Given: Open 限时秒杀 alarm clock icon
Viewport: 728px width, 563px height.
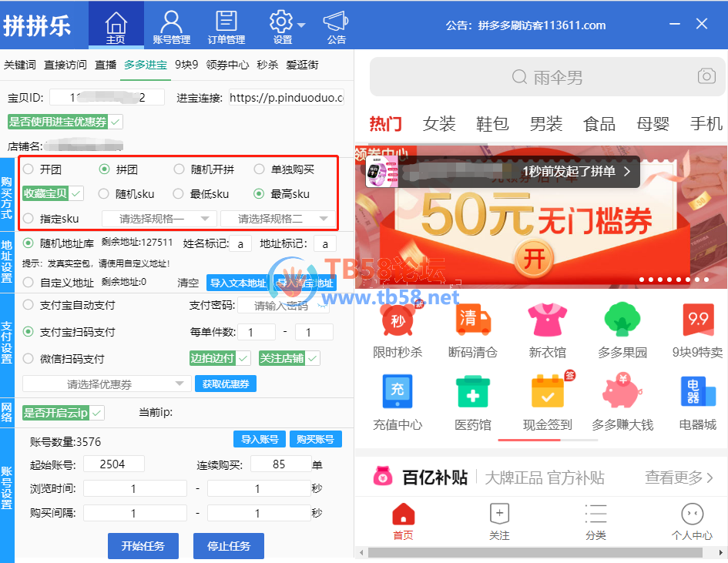Looking at the screenshot, I should point(398,320).
